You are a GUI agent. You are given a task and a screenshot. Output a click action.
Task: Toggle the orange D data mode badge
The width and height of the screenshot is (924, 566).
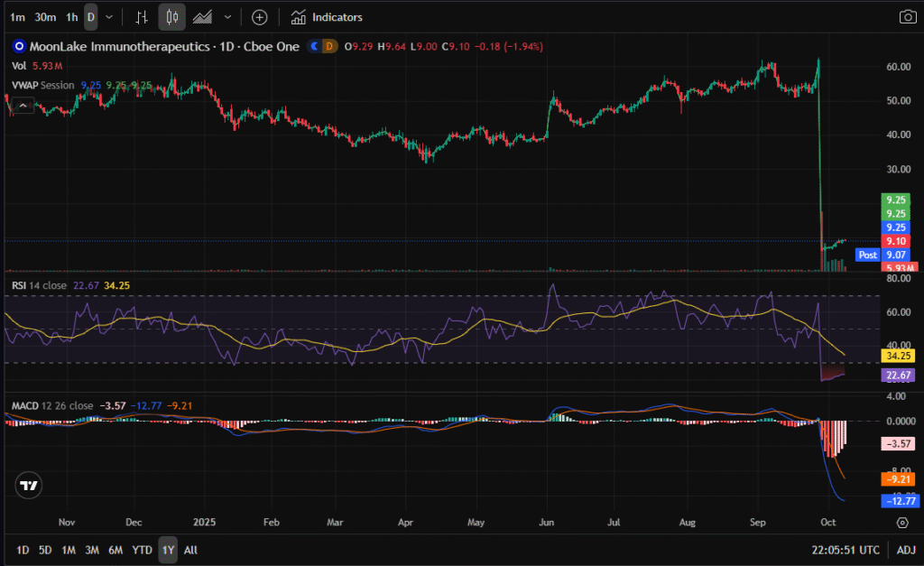click(x=328, y=45)
